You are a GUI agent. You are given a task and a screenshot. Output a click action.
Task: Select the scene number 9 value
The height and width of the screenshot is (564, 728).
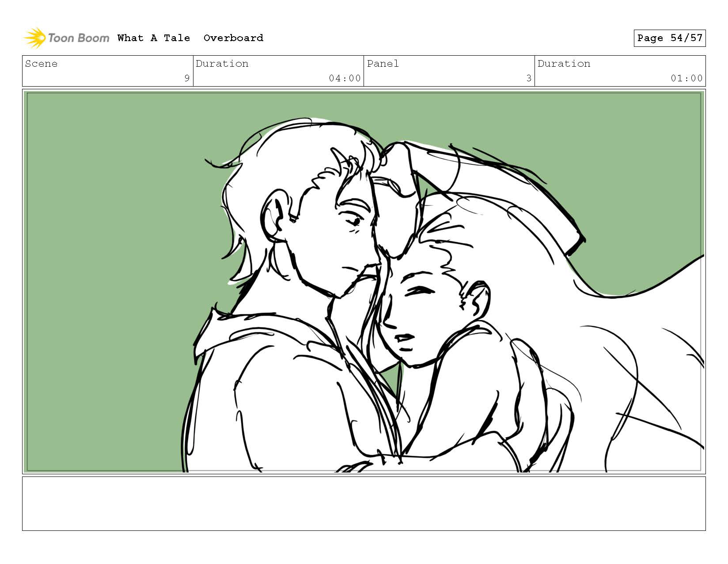click(187, 78)
